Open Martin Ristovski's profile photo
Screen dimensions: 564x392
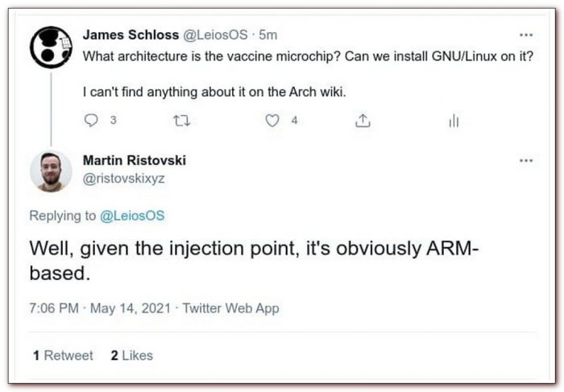coord(51,171)
